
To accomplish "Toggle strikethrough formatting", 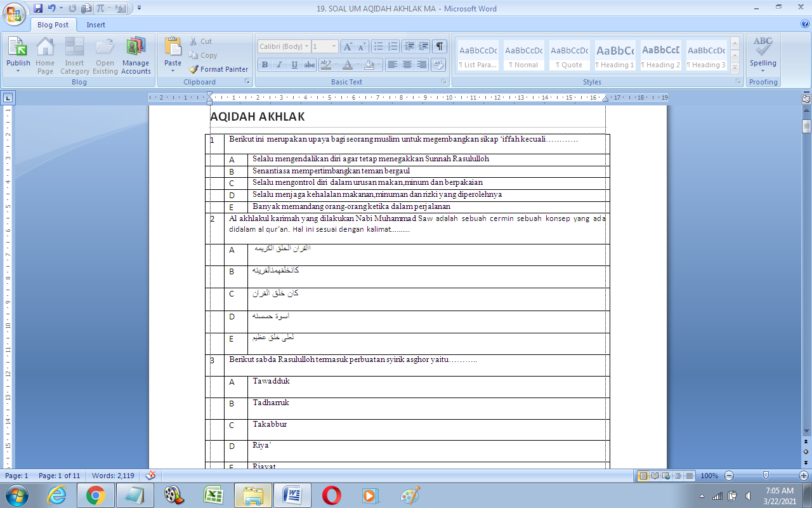I will 310,65.
